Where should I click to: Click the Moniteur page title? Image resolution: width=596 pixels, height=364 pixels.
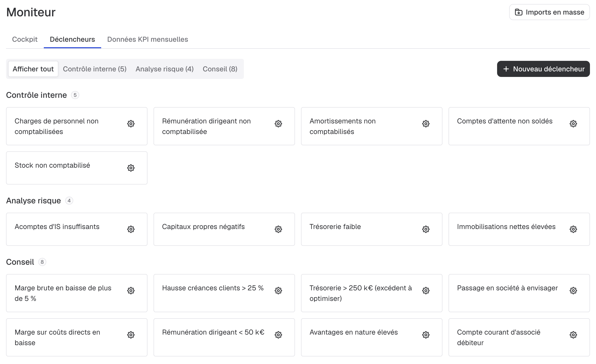tap(31, 12)
